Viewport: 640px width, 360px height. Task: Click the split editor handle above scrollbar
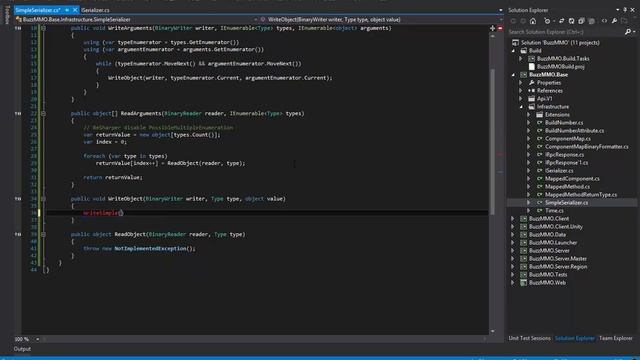point(493,28)
